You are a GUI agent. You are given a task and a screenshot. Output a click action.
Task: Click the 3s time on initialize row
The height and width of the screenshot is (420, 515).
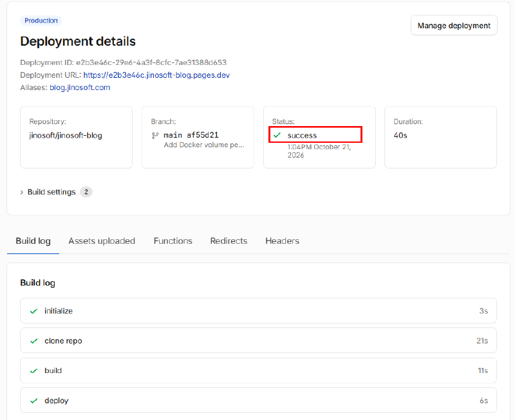(483, 311)
